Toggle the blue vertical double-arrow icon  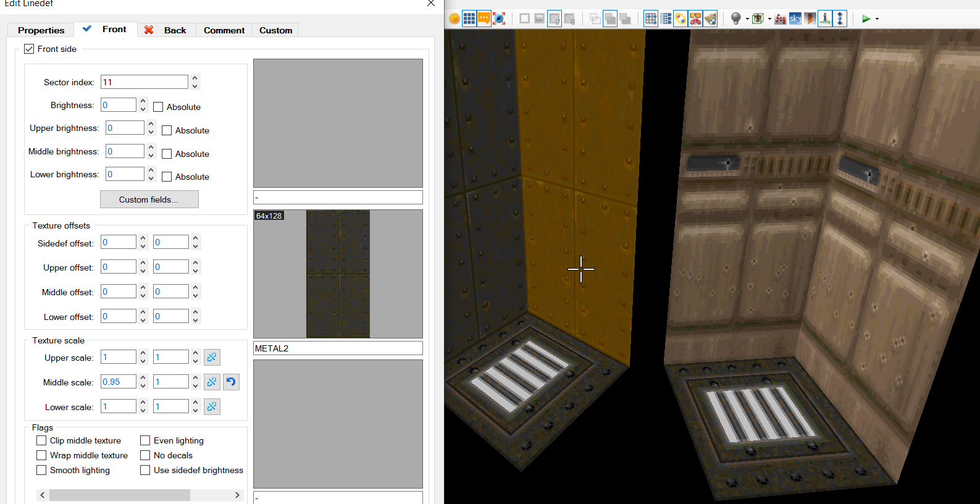click(840, 19)
